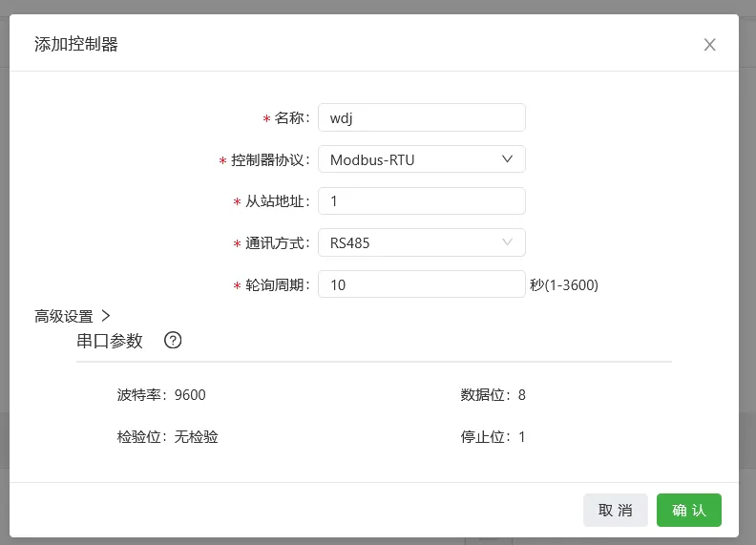
Task: Click the 波特率: 9600 text
Action: 161,395
